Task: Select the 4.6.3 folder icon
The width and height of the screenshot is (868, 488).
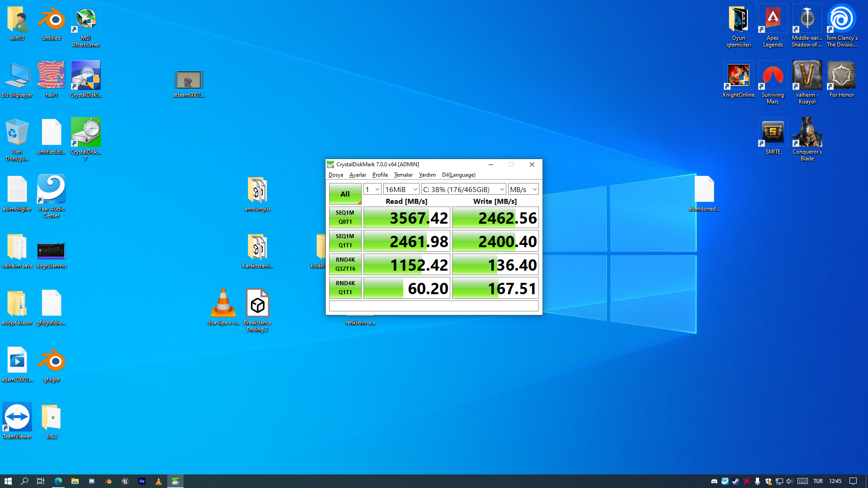Action: [52, 421]
